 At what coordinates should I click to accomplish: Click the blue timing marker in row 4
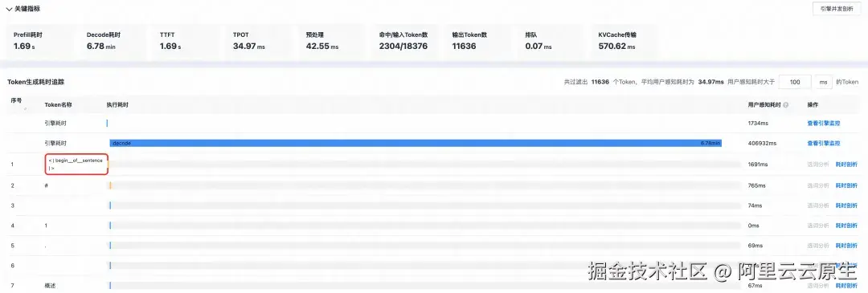110,226
